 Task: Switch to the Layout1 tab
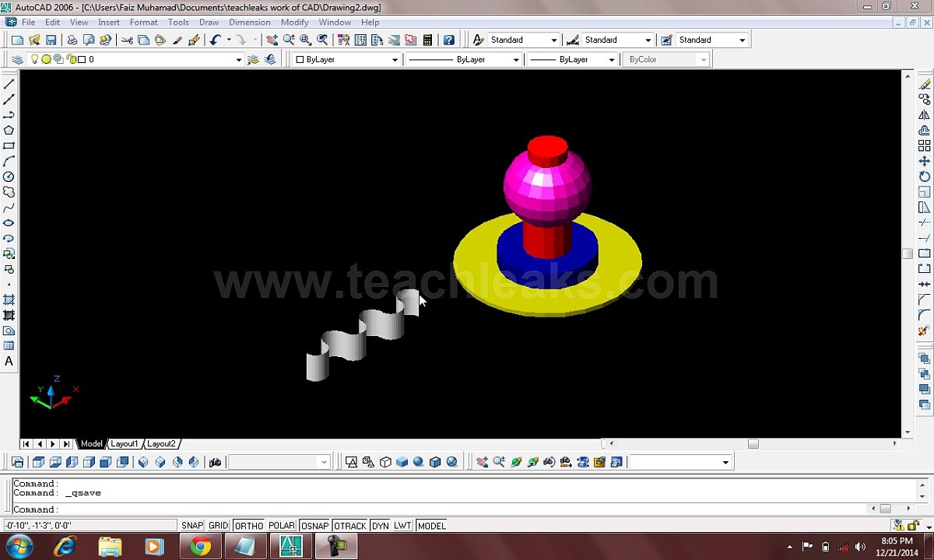(x=124, y=444)
